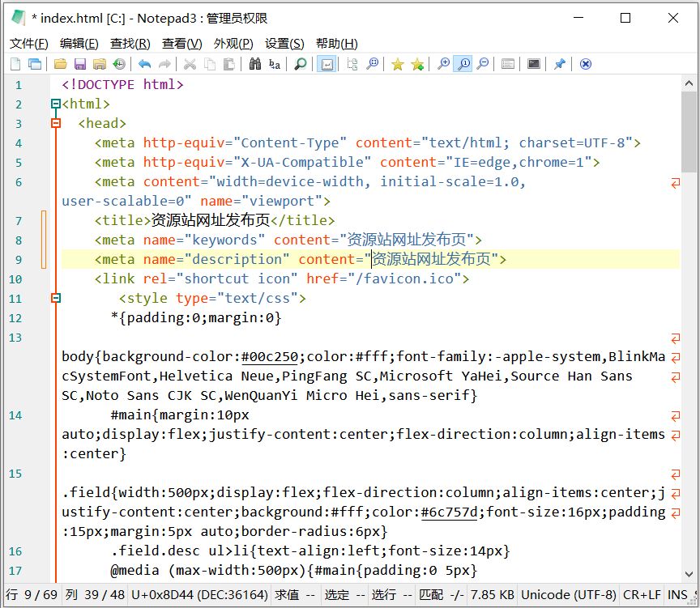Click line number 10 in the margin

point(15,279)
